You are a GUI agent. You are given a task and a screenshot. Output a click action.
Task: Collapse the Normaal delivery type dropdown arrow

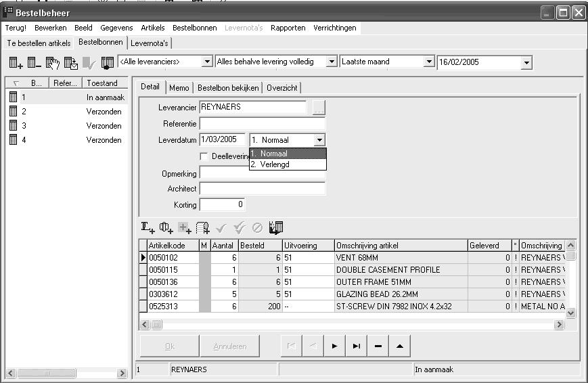click(319, 140)
